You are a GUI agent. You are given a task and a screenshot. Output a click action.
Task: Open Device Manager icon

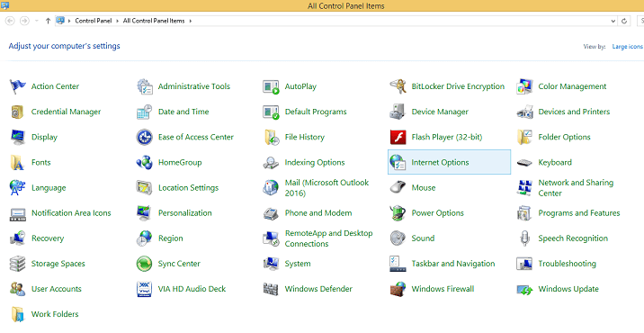[x=398, y=112]
